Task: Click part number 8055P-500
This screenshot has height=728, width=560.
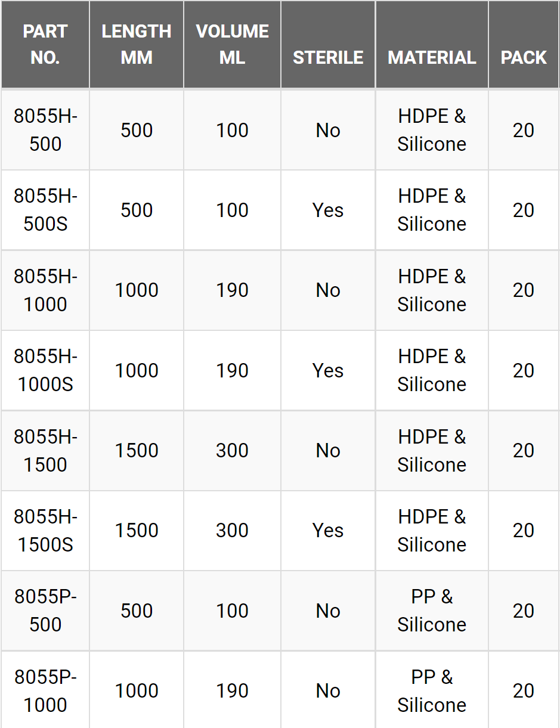Action: coord(45,611)
